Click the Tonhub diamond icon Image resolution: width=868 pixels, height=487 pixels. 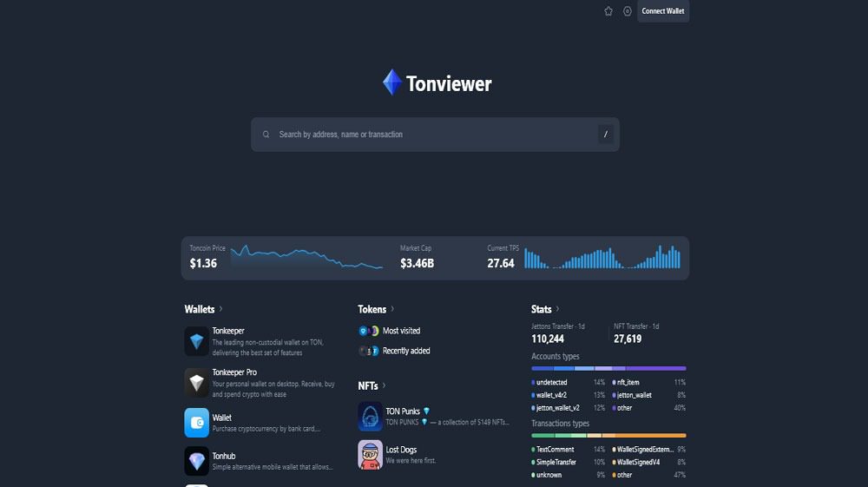coord(196,461)
